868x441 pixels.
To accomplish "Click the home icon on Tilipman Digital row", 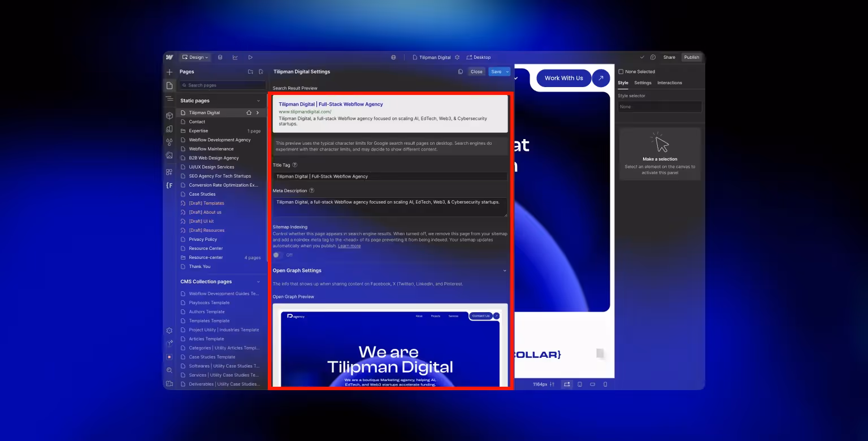I will coord(249,113).
